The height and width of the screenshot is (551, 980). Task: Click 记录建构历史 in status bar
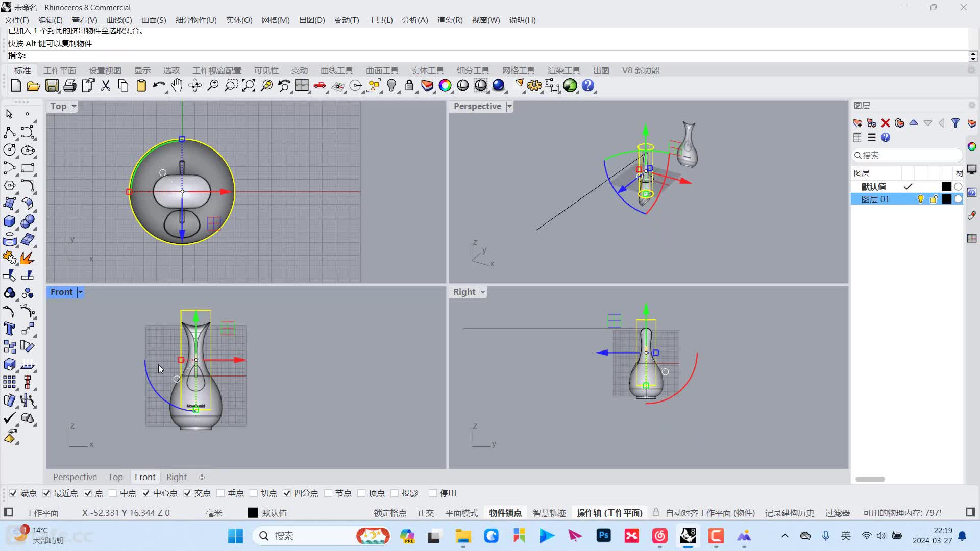click(x=789, y=513)
